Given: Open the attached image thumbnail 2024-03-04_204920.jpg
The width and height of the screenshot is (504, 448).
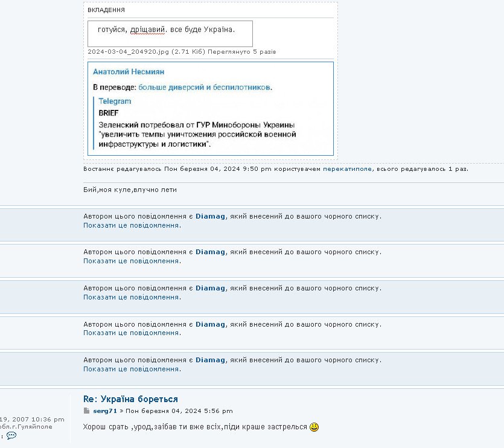Looking at the screenshot, I should (170, 34).
